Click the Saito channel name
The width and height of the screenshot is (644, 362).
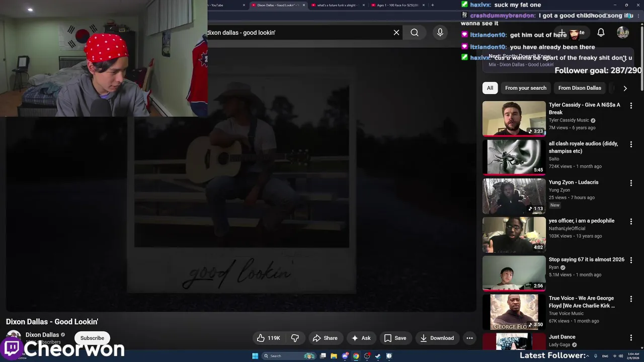(x=554, y=159)
